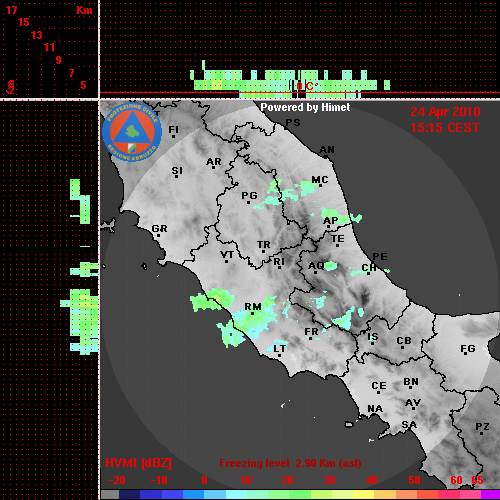Select the SA city label
Image resolution: width=500 pixels, height=500 pixels.
(x=409, y=425)
